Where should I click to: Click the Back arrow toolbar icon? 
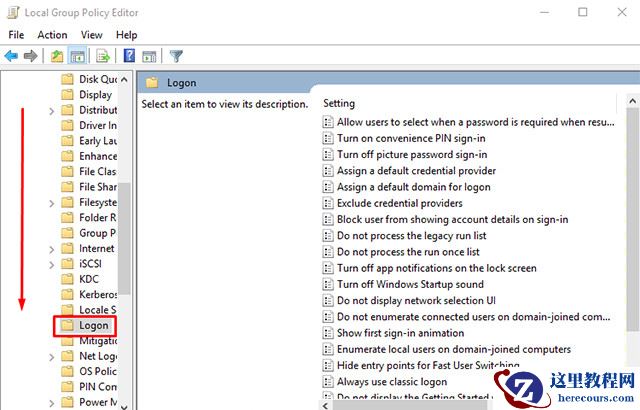11,55
